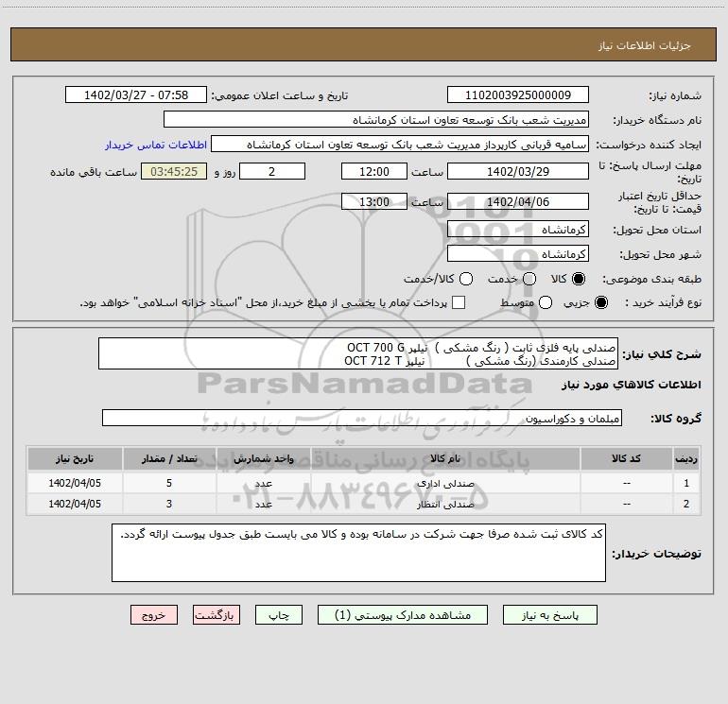The width and height of the screenshot is (728, 704).
Task: Click the 'تعداد / مقدار' column header
Action: 169,458
